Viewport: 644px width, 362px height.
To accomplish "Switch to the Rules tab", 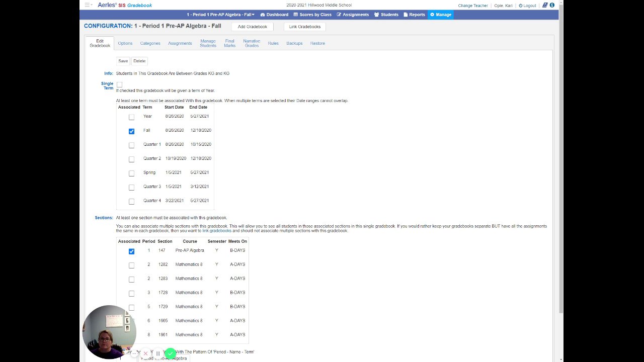I will pos(273,43).
